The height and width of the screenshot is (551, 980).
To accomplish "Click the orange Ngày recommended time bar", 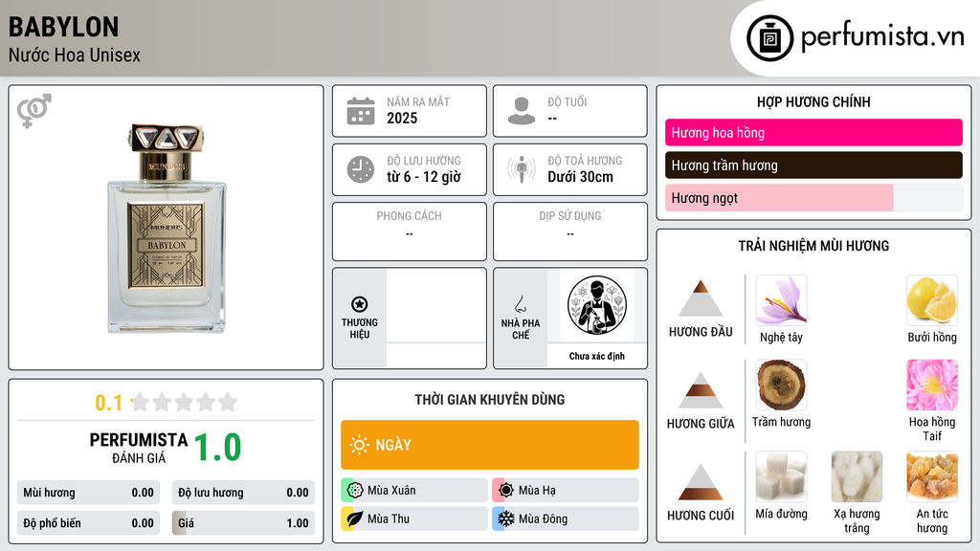I will coord(490,445).
